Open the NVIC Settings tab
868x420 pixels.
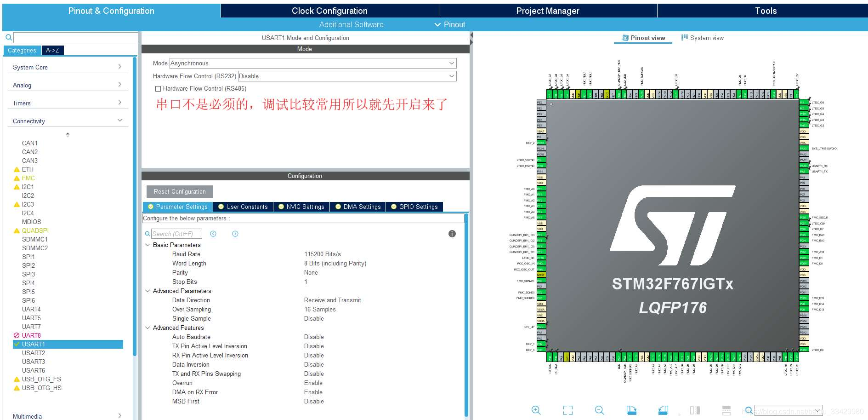pos(301,207)
